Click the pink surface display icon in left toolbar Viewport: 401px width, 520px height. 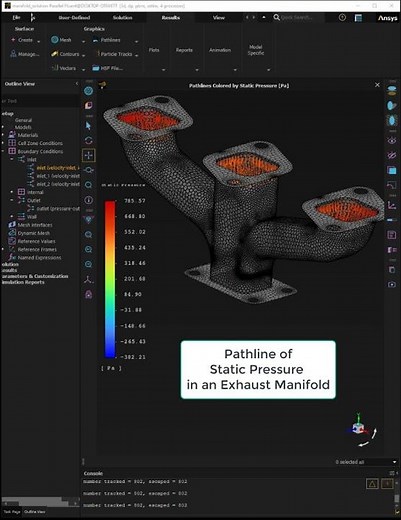pyautogui.click(x=88, y=105)
